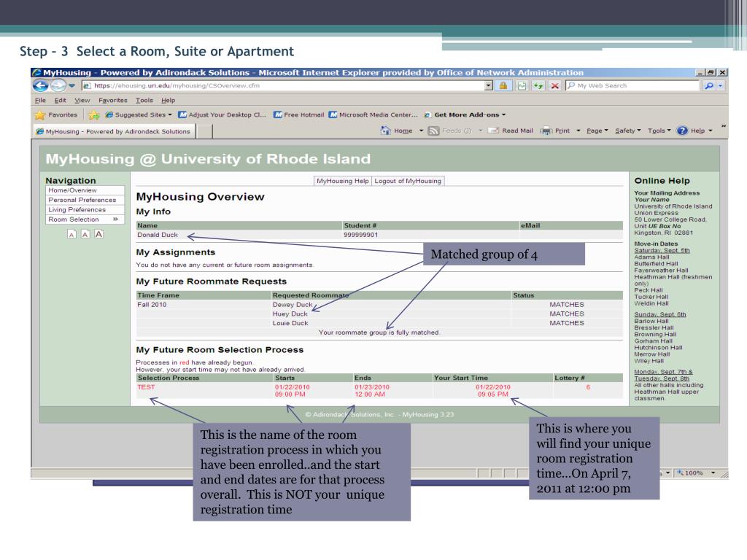Click the red Stop X icon

coord(555,86)
